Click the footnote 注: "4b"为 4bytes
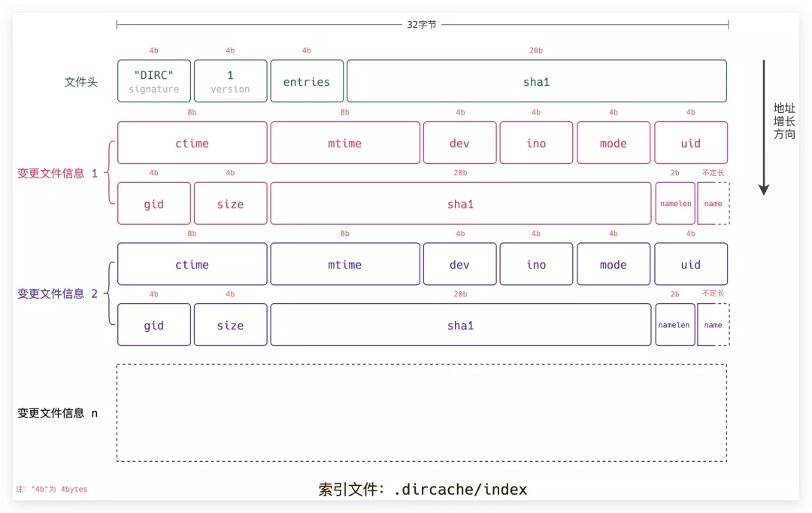The height and width of the screenshot is (513, 812). [52, 489]
